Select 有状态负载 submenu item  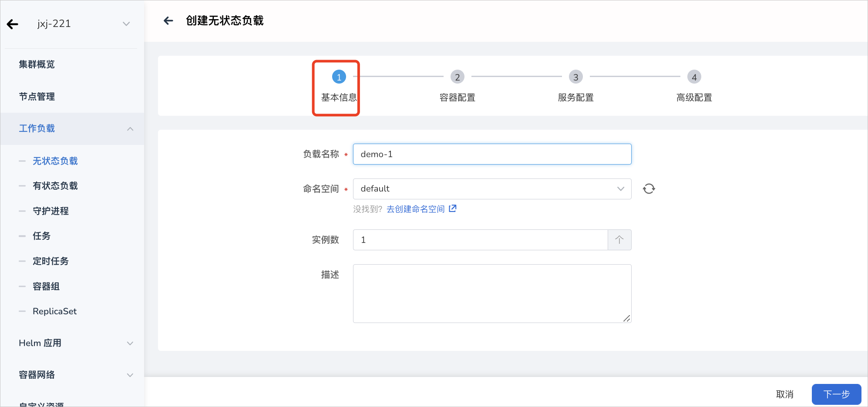[55, 186]
